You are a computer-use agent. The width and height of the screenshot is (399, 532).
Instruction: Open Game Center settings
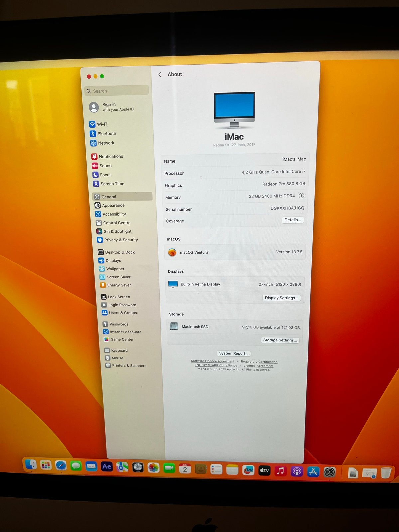119,339
